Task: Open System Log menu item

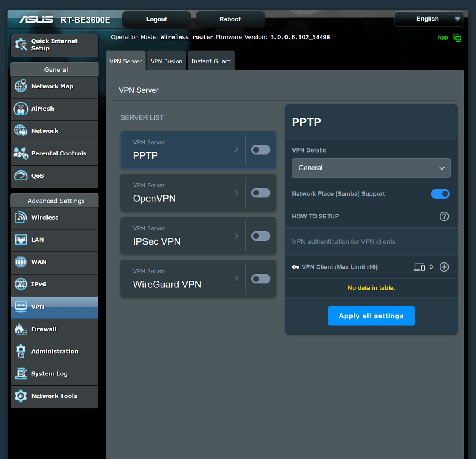Action: tap(54, 374)
